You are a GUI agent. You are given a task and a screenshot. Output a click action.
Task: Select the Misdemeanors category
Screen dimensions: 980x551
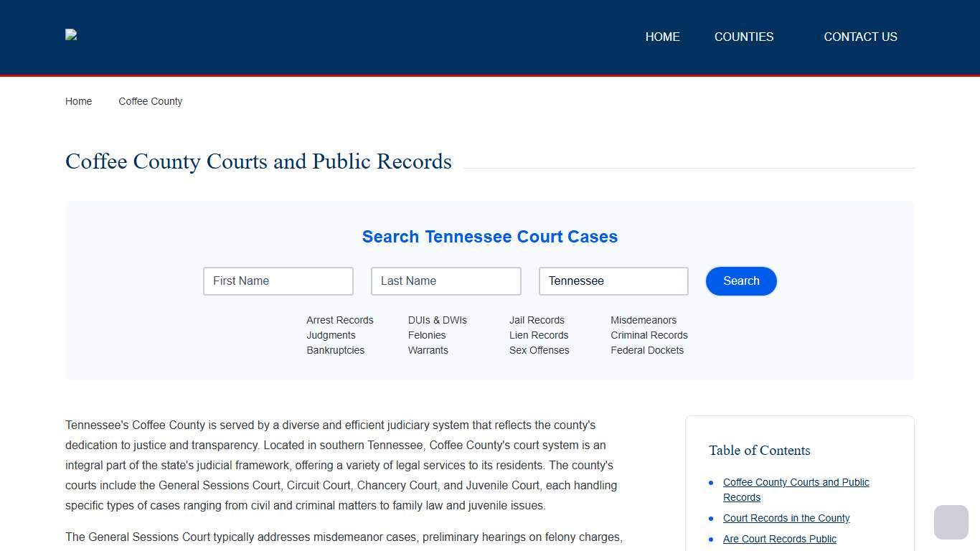click(x=644, y=320)
